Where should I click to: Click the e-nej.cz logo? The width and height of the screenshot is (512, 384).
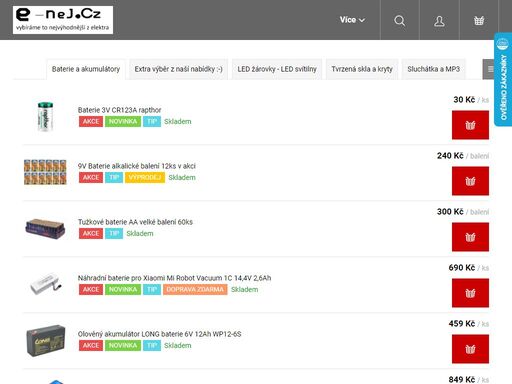pos(63,20)
